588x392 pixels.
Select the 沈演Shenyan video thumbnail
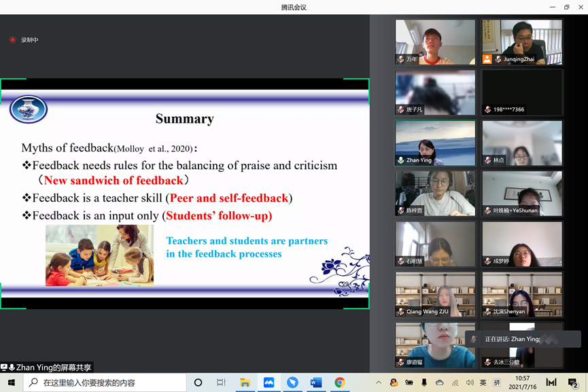tap(522, 294)
